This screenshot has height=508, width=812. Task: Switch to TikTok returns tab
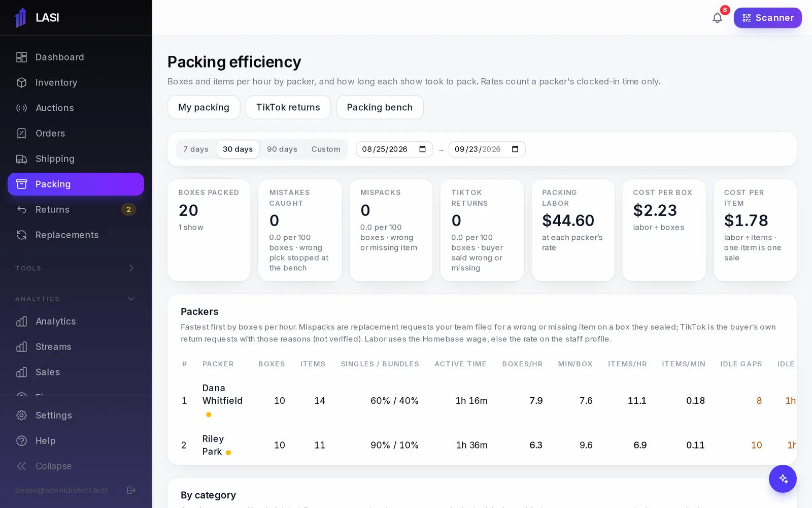[288, 107]
